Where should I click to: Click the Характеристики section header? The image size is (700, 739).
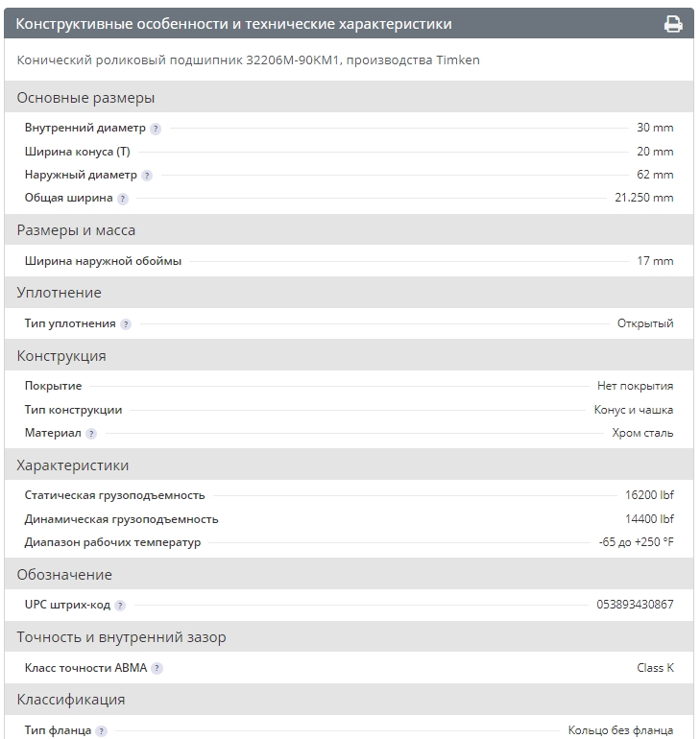pos(73,465)
